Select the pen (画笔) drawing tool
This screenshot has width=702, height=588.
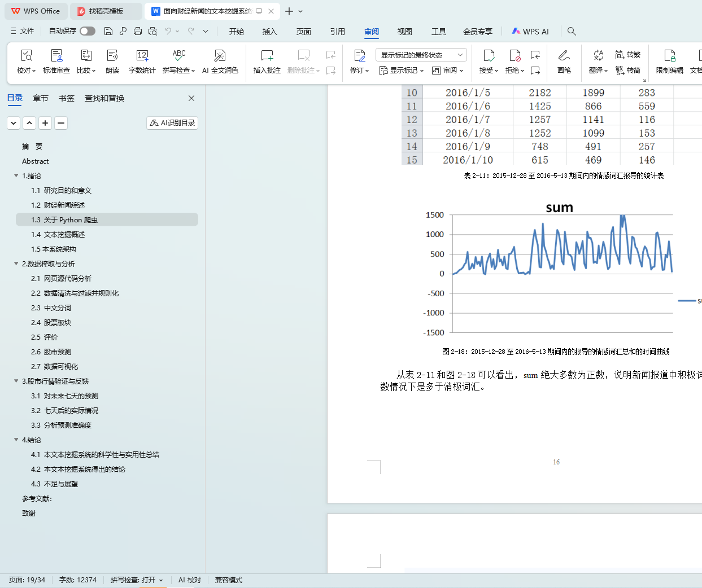point(564,56)
